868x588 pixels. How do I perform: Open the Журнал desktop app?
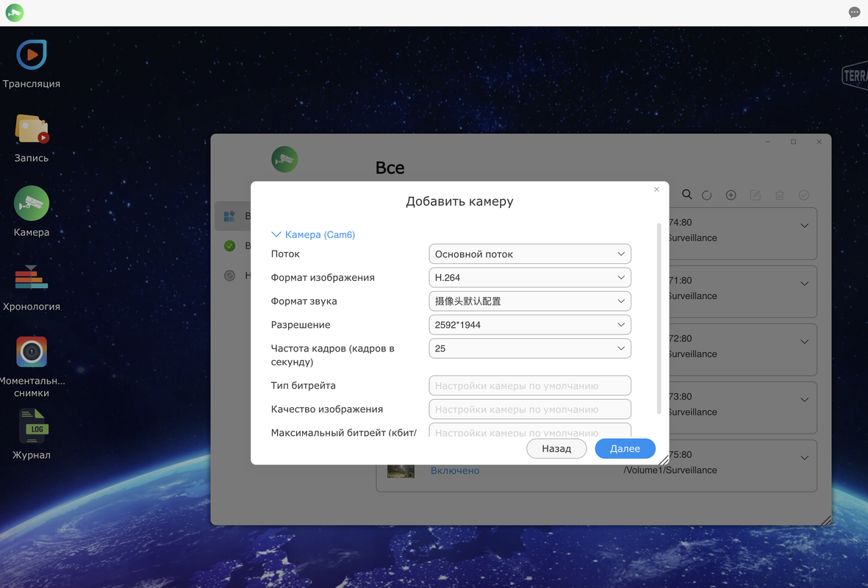point(34,426)
